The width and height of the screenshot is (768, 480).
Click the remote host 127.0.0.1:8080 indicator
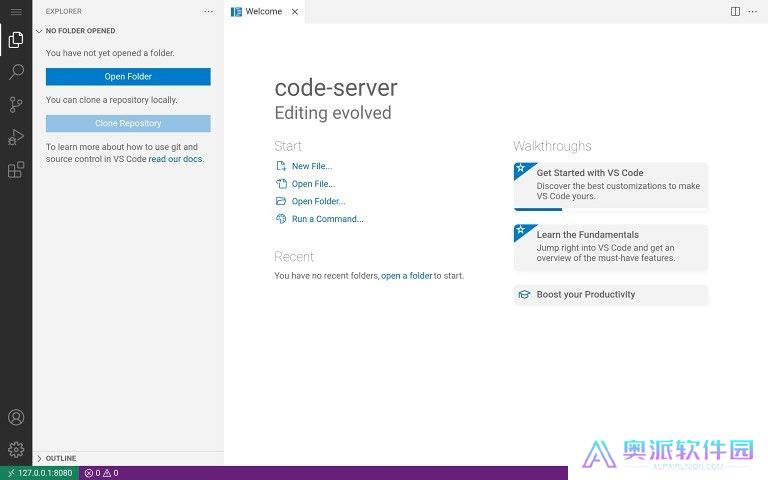tap(40, 473)
